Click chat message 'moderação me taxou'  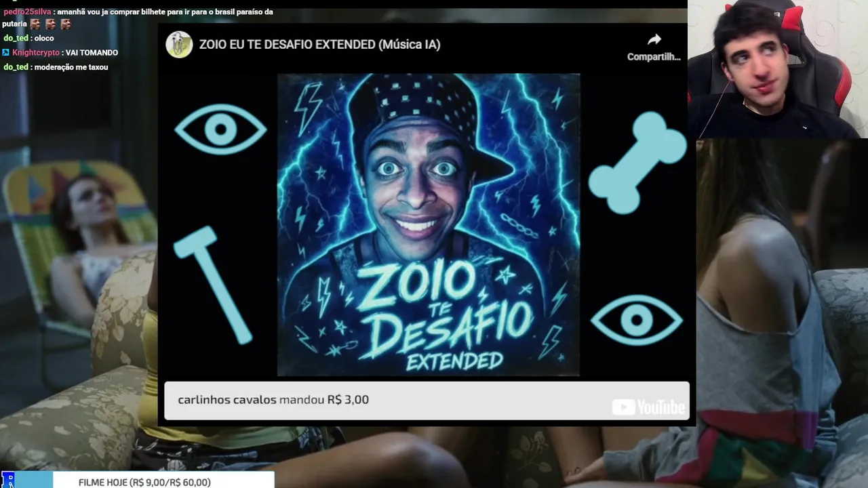click(71, 67)
